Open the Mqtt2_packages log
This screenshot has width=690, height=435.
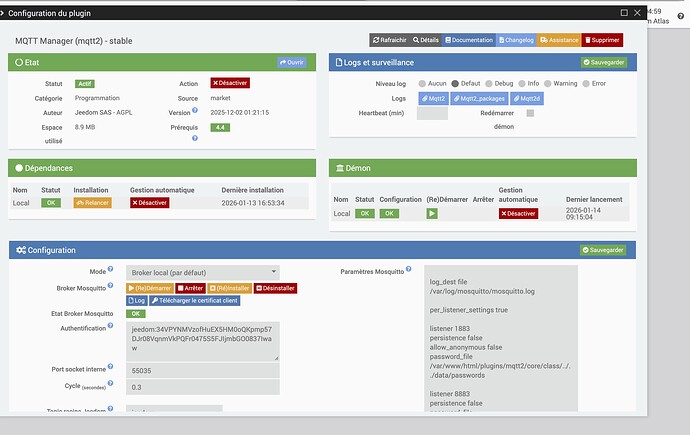pyautogui.click(x=479, y=99)
